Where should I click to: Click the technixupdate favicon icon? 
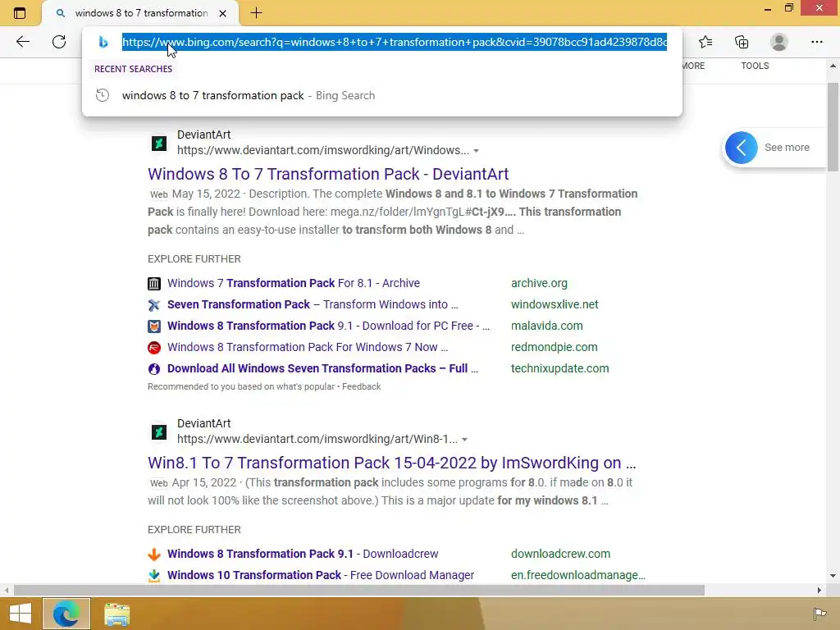(154, 369)
